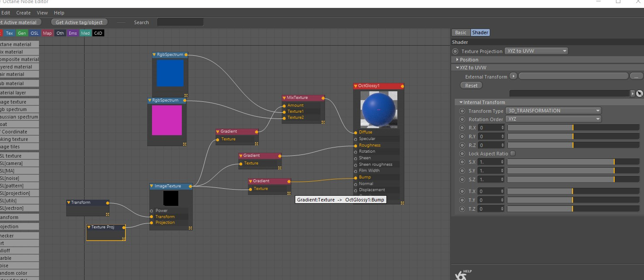Screen dimensions: 644x280
Task: Click the Normal input port on OctGlossy1
Action: click(356, 184)
